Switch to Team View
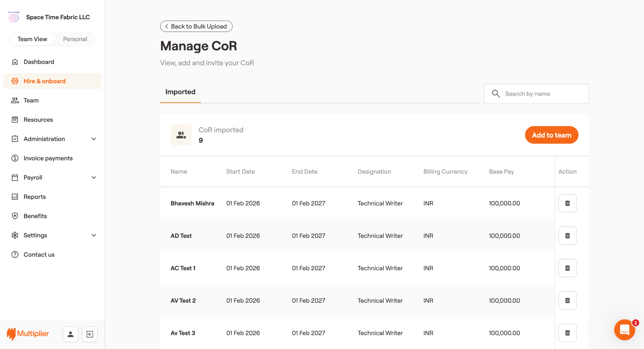Viewport: 644px width, 349px height. (x=32, y=39)
